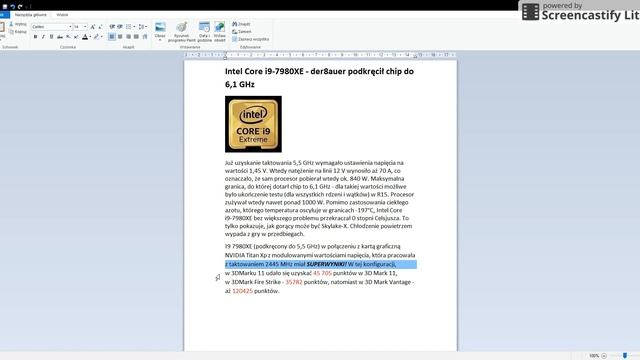This screenshot has width=640, height=360.
Task: Click the Redo arrow in title bar
Action: [20, 7]
